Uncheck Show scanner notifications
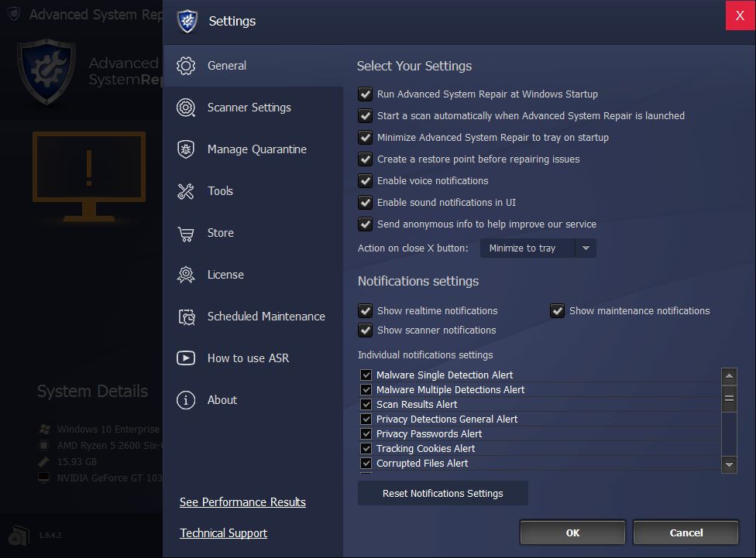The height and width of the screenshot is (558, 756). coord(366,330)
